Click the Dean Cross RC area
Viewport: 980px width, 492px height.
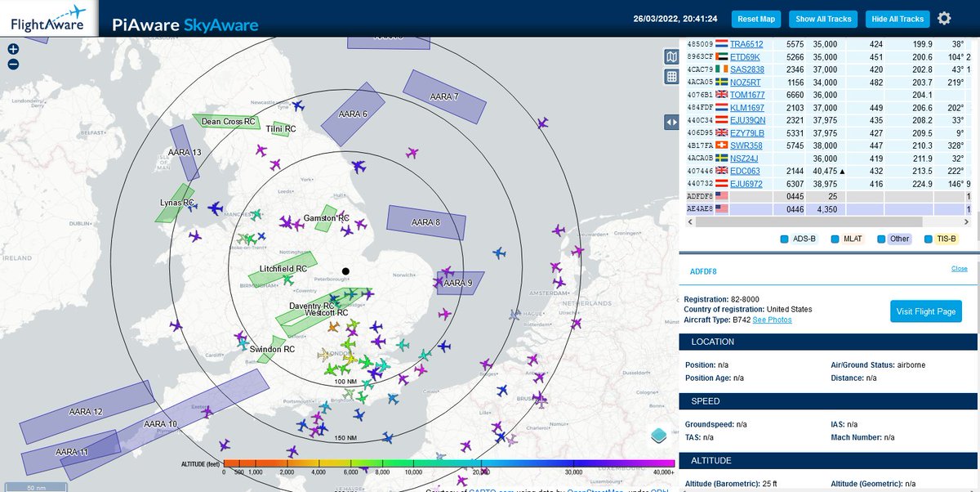click(228, 122)
